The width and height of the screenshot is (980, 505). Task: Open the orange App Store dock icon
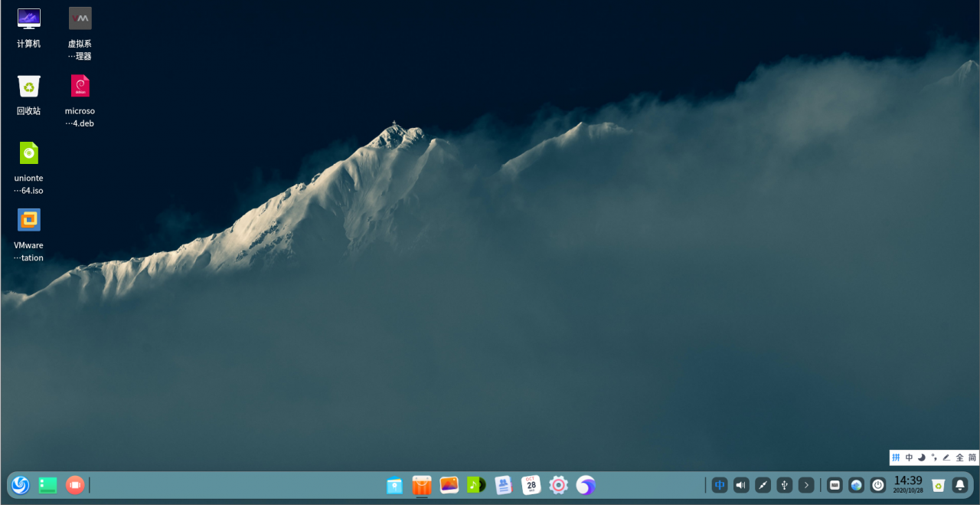[422, 485]
